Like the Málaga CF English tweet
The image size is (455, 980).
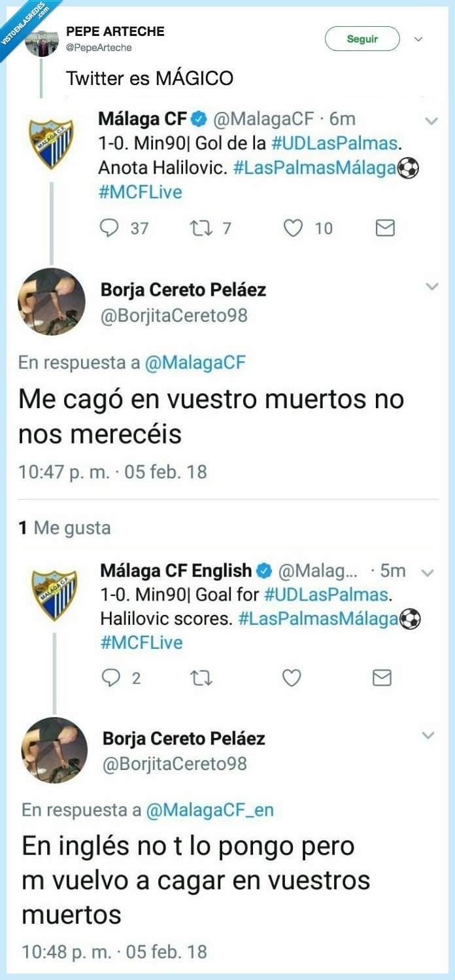(x=290, y=680)
